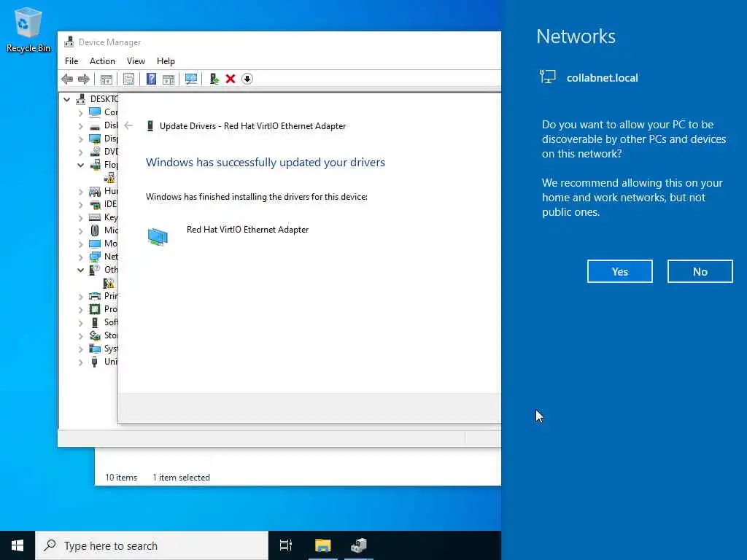The height and width of the screenshot is (560, 747).
Task: Open the View menu in Device Manager
Action: click(x=136, y=61)
